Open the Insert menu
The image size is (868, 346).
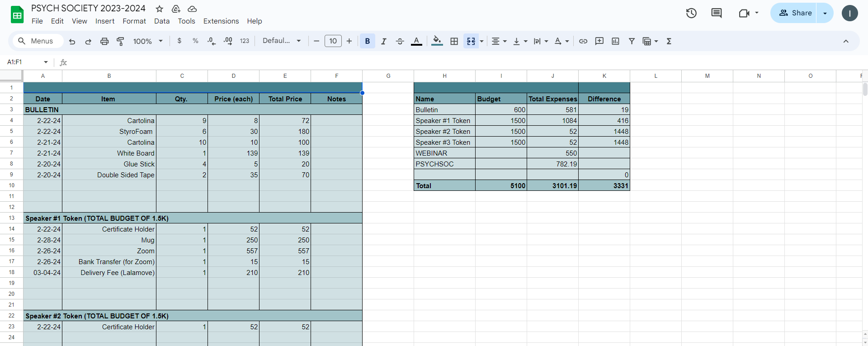(105, 21)
